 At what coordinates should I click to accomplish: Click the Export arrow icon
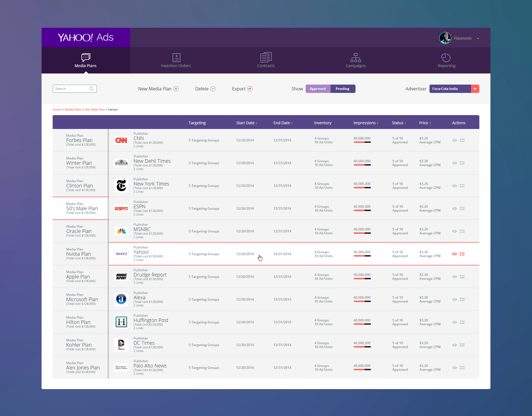pyautogui.click(x=250, y=89)
